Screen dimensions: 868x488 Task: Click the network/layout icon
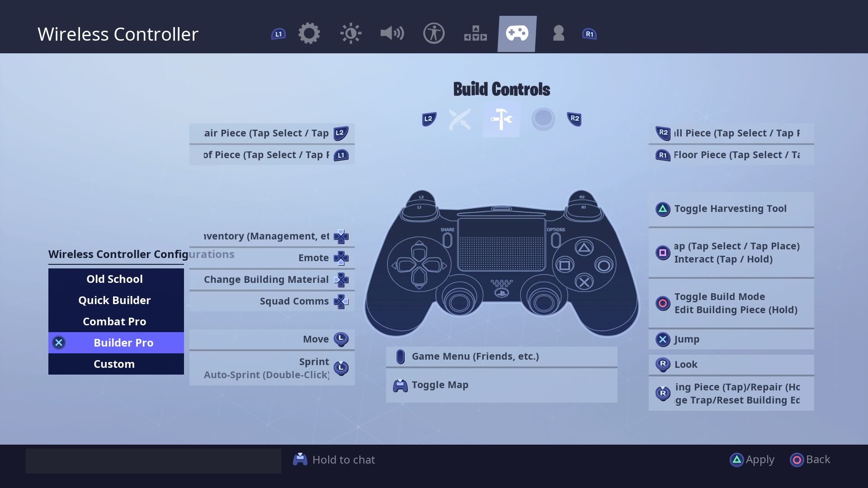click(x=475, y=34)
